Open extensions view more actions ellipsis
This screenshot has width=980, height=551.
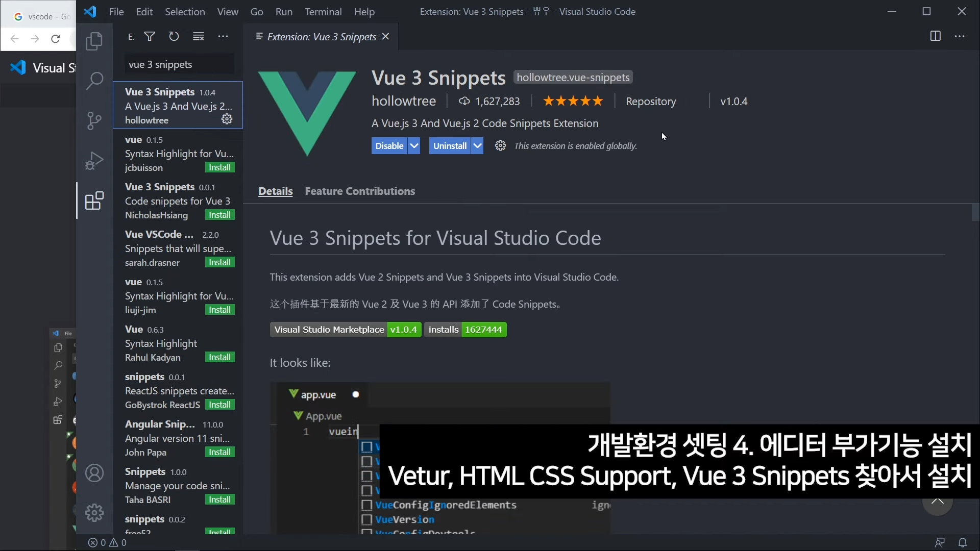point(223,36)
